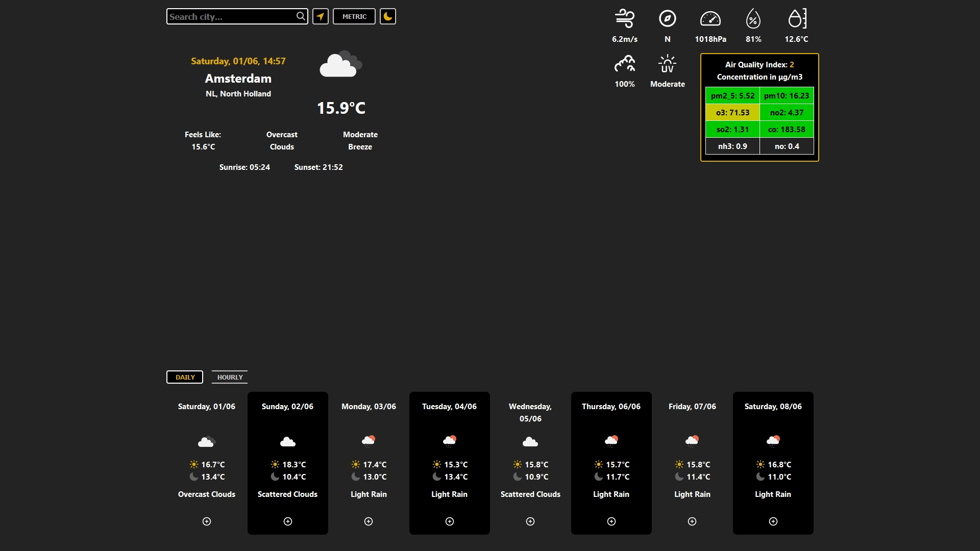This screenshot has width=980, height=551.
Task: Click Sunday day sun icon at 18.3°C
Action: tap(275, 464)
